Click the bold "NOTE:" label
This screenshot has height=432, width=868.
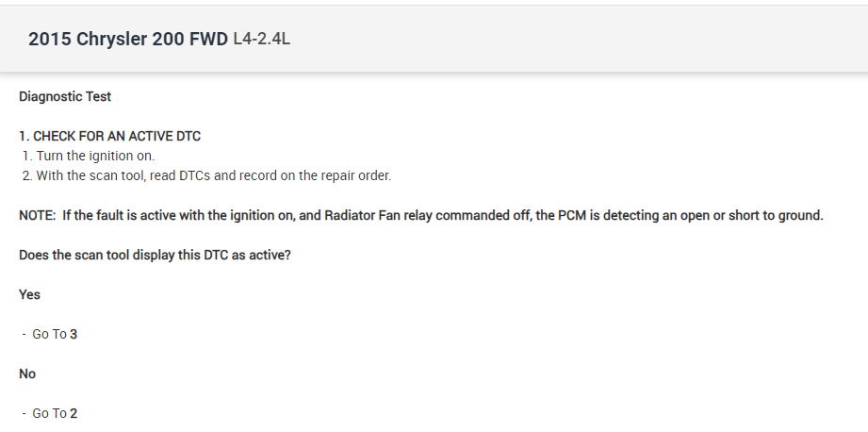(x=38, y=216)
